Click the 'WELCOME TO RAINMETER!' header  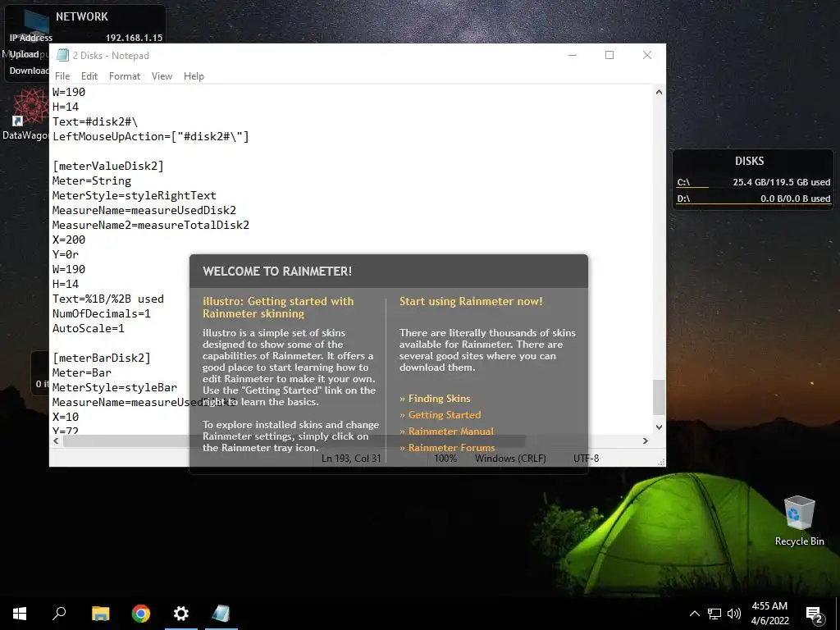click(x=277, y=271)
